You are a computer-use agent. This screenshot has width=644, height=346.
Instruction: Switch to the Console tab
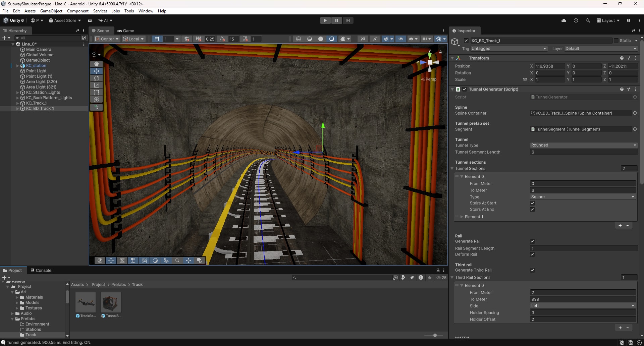point(41,271)
